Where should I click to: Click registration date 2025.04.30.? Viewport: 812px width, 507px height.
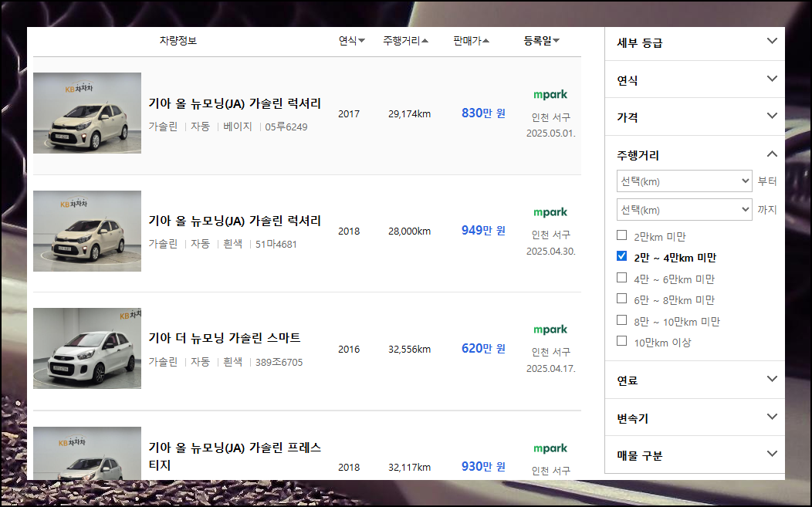[x=551, y=252]
